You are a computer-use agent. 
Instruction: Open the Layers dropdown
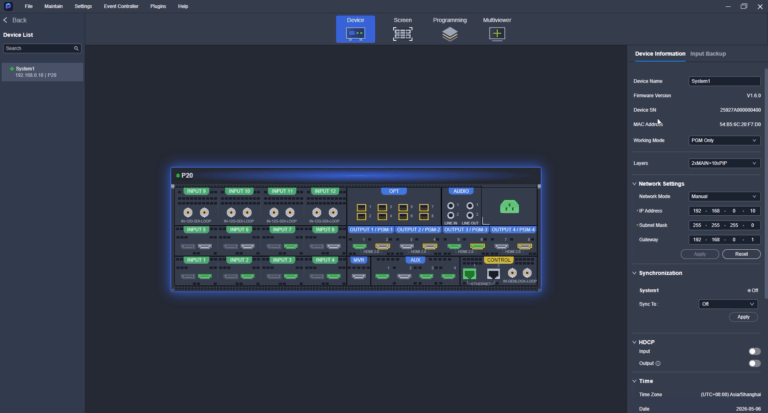point(724,163)
